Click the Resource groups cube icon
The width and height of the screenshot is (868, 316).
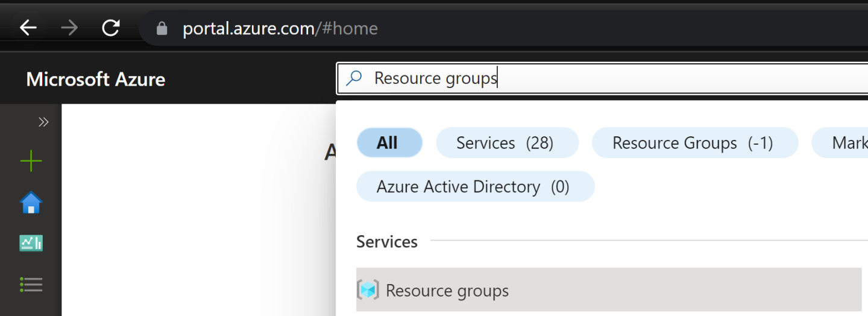click(x=368, y=290)
